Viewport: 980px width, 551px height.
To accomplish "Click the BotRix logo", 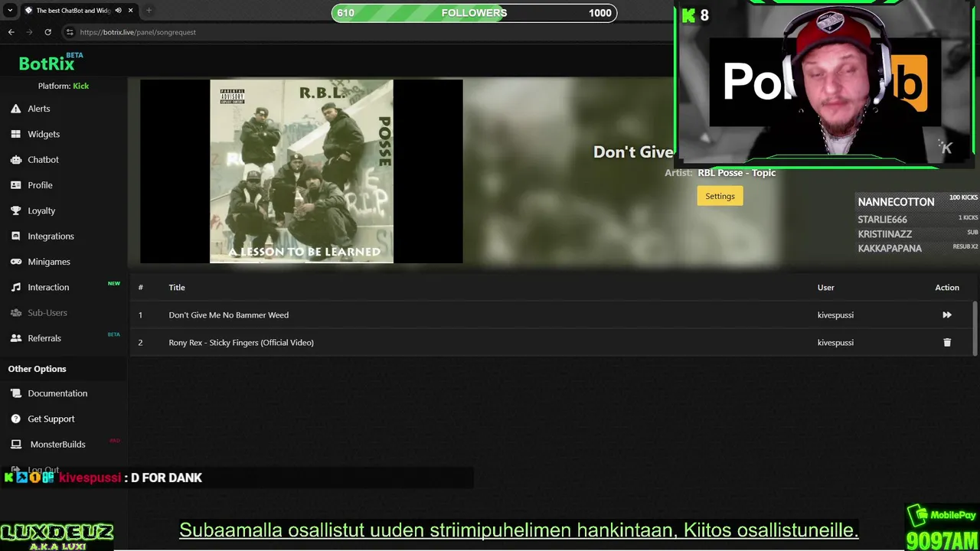I will (x=47, y=64).
